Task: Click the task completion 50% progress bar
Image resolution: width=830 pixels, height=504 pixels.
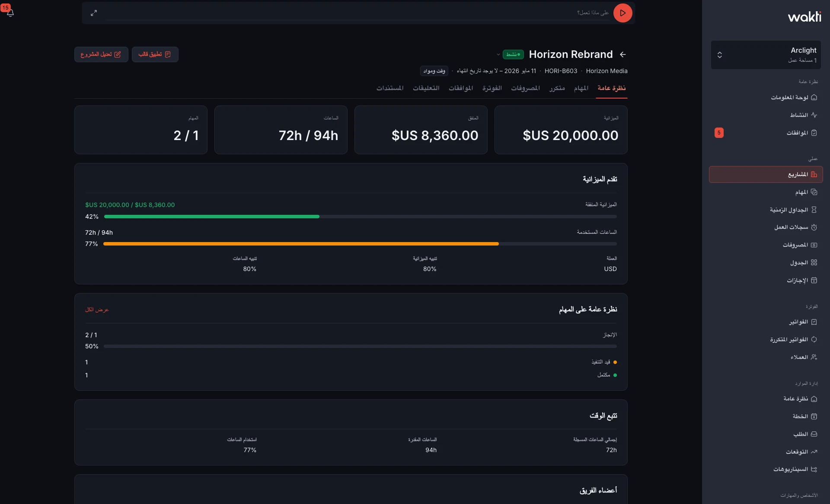Action: pyautogui.click(x=360, y=346)
